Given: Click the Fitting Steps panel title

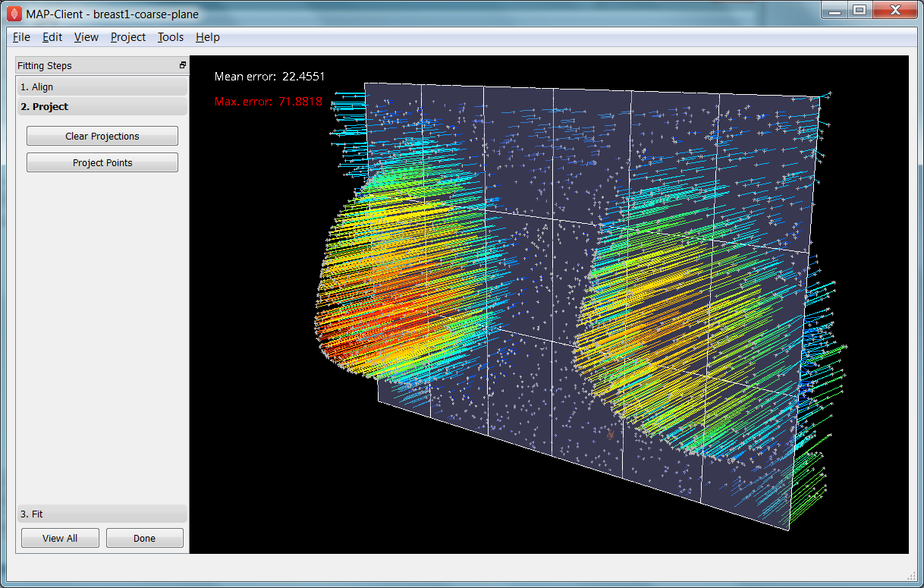Looking at the screenshot, I should [45, 66].
